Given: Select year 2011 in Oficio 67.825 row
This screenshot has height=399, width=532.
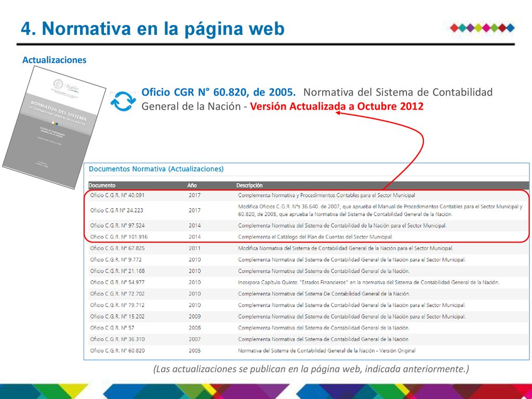Looking at the screenshot, I should [x=194, y=248].
